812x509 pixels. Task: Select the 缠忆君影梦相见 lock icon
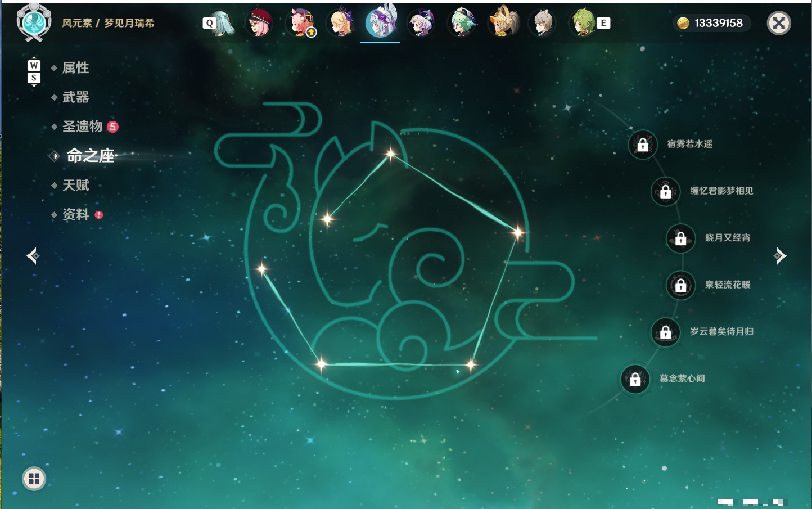pos(666,191)
